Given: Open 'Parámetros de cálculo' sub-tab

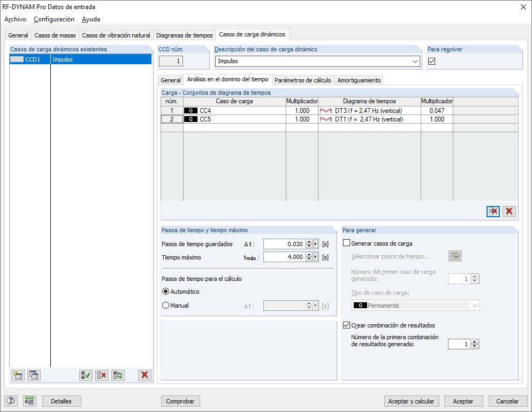Looking at the screenshot, I should (x=302, y=80).
